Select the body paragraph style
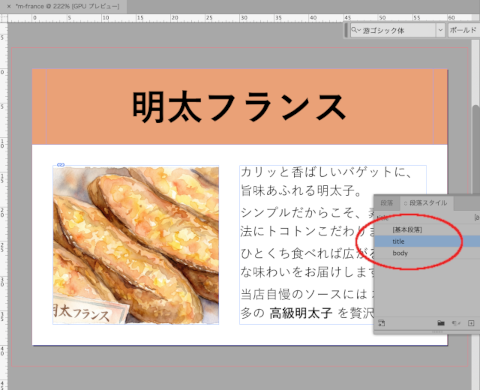This screenshot has width=480, height=390. point(427,253)
